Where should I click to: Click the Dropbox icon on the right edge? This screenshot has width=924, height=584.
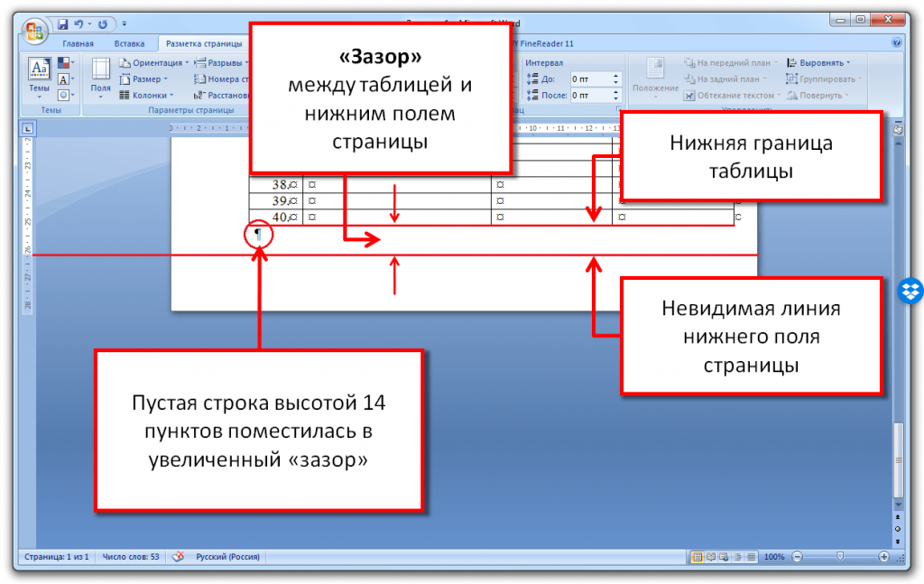coord(910,292)
